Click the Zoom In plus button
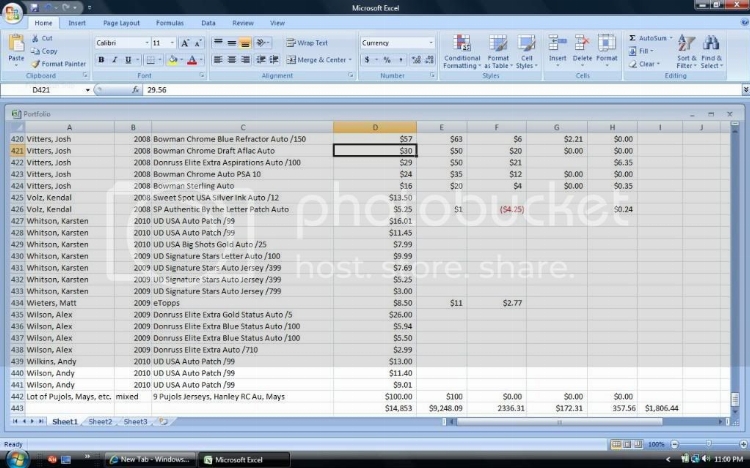The image size is (750, 468). pyautogui.click(x=743, y=445)
